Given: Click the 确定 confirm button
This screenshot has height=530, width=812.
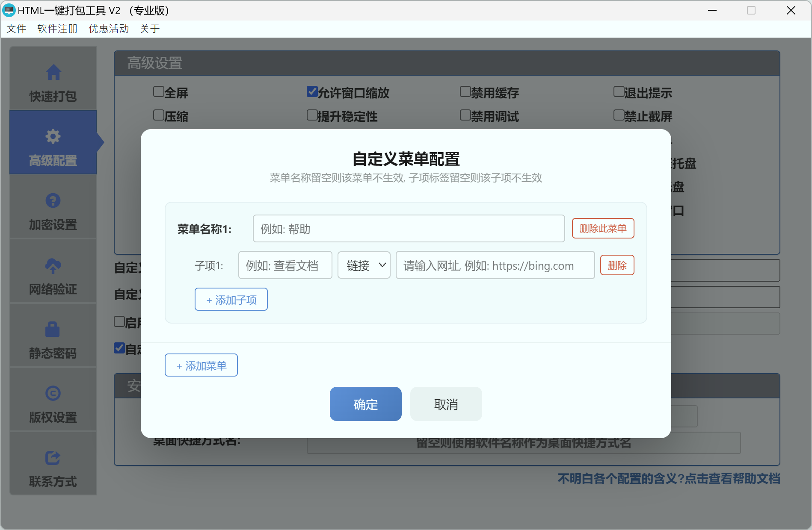Looking at the screenshot, I should (365, 404).
